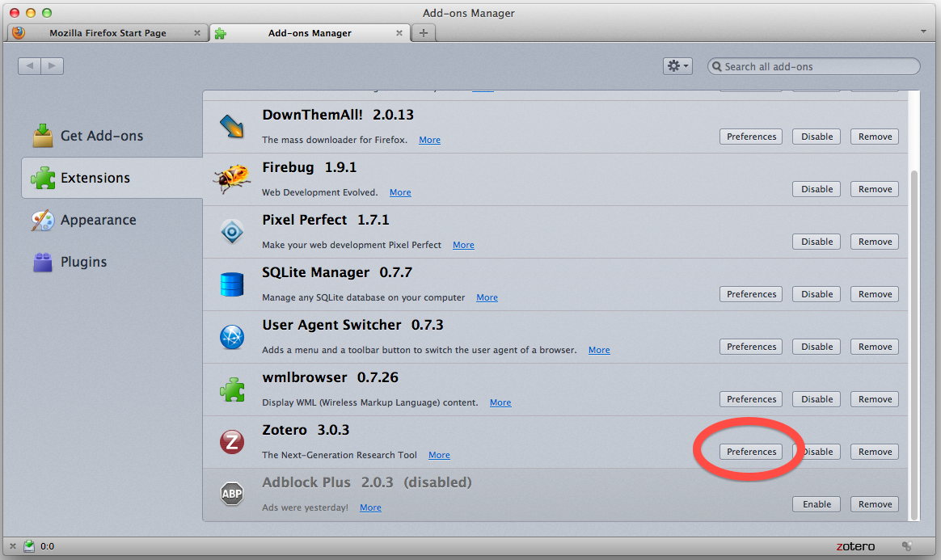Viewport: 941px width, 560px height.
Task: Go forward with the right arrow button
Action: click(x=53, y=66)
